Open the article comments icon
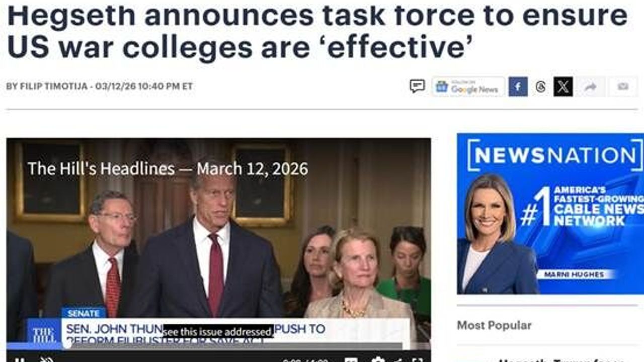 pos(417,86)
